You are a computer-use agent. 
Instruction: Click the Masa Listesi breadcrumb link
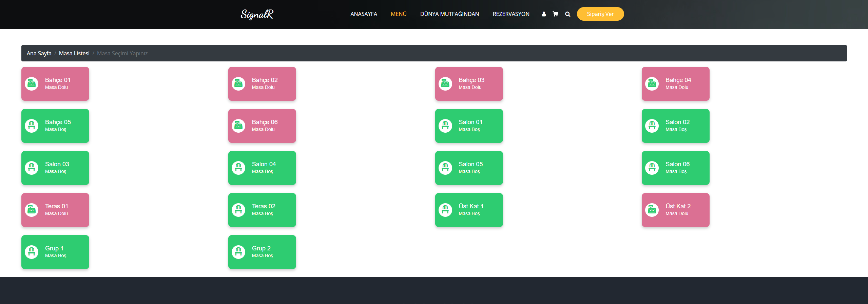[x=74, y=53]
